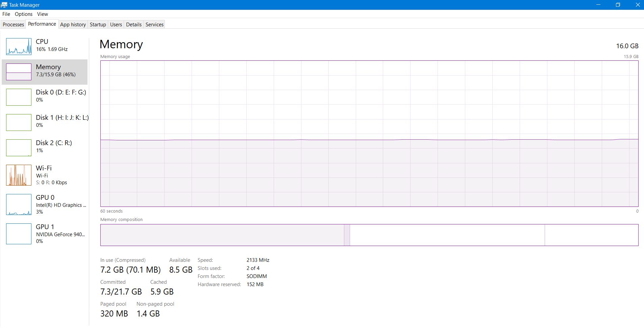The height and width of the screenshot is (330, 644).
Task: Switch to the Details tab
Action: 134,24
